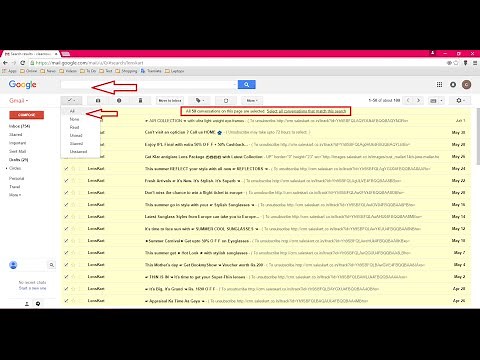
Task: Uncheck the 'Stylish Sunglasses' May 16 checkbox
Action: [x=66, y=205]
